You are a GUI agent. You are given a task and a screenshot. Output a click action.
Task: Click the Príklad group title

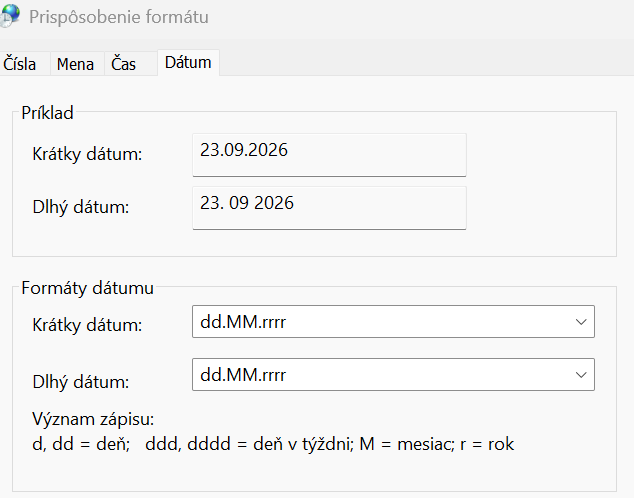(x=47, y=113)
